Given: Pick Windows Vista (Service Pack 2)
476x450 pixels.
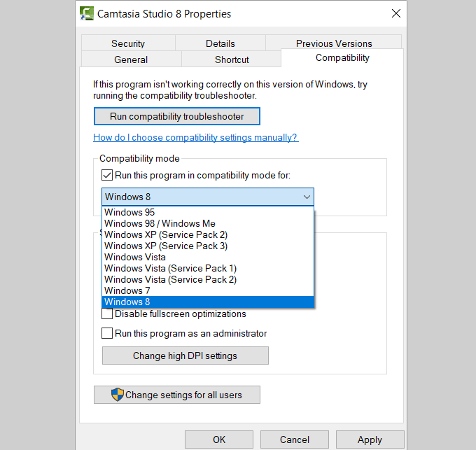Looking at the screenshot, I should tap(208, 279).
